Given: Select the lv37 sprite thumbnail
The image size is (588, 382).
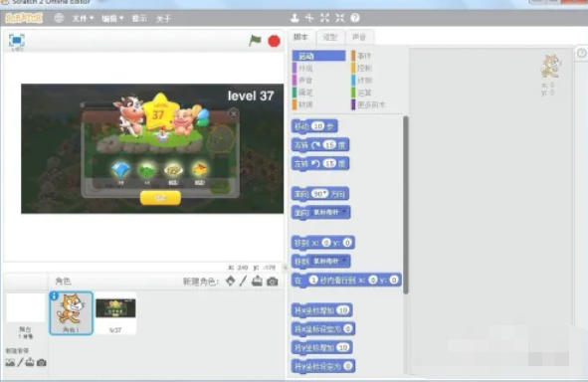Looking at the screenshot, I should 115,313.
